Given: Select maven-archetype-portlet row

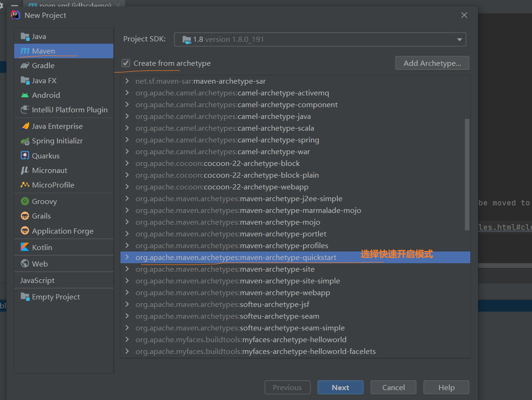Looking at the screenshot, I should [295, 234].
